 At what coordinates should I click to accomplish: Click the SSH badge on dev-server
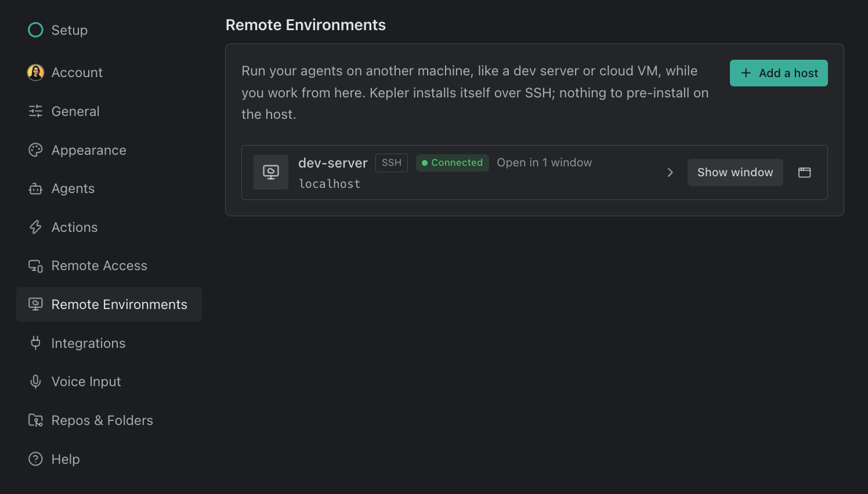pos(392,163)
